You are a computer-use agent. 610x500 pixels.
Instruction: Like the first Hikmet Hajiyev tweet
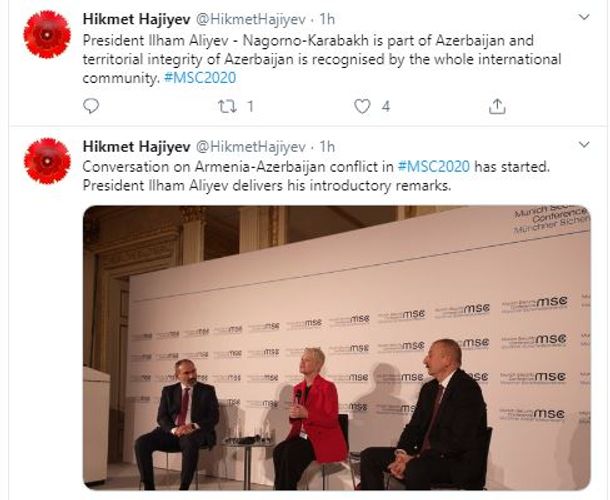click(x=362, y=106)
